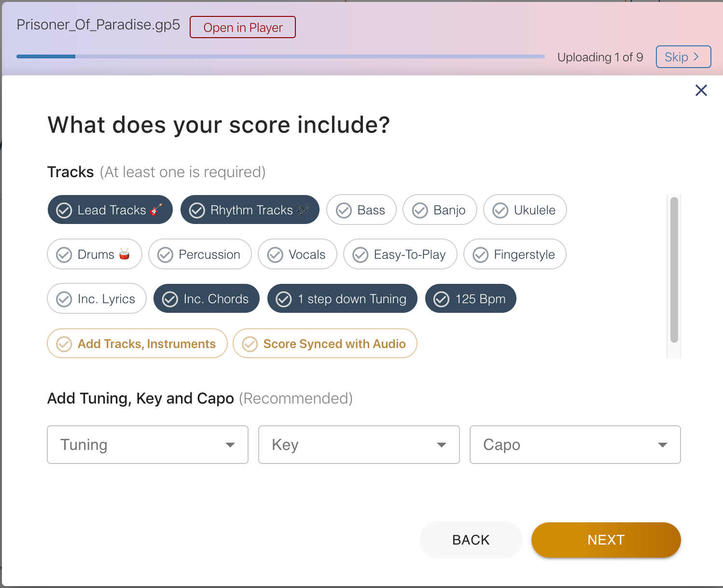This screenshot has width=723, height=588.
Task: Toggle the Ukulele track option
Action: (x=525, y=210)
